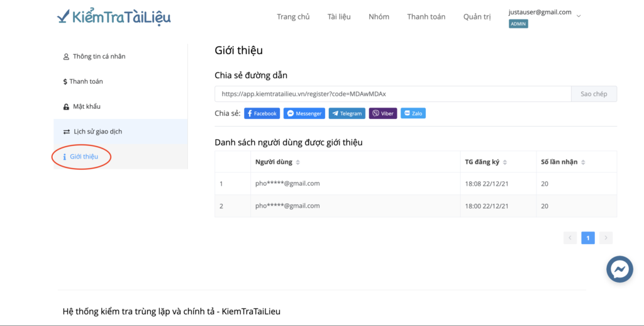
Task: Select page 1 in pagination
Action: [588, 238]
